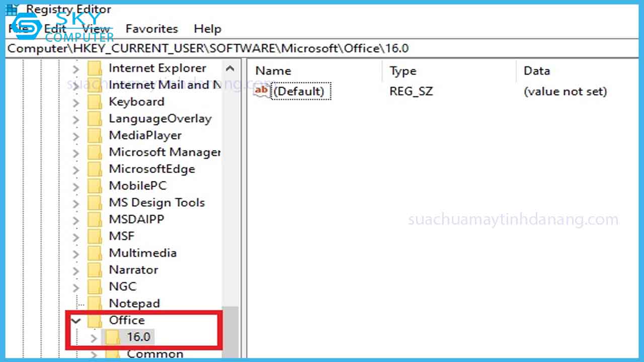Viewport: 644px width, 362px height.
Task: Expand the Multimedia key
Action: point(76,254)
